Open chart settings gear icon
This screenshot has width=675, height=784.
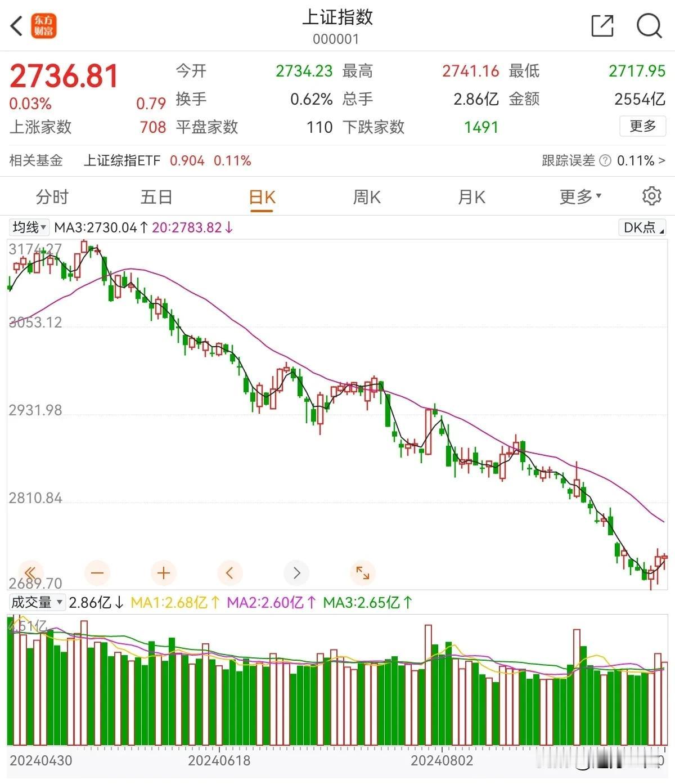651,196
